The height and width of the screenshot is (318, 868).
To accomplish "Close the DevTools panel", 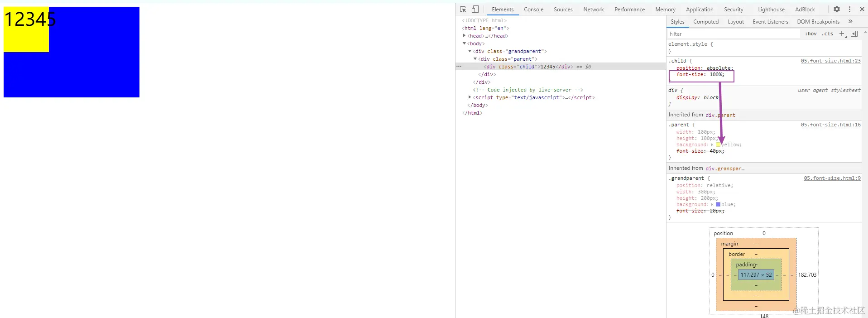I will (x=862, y=9).
